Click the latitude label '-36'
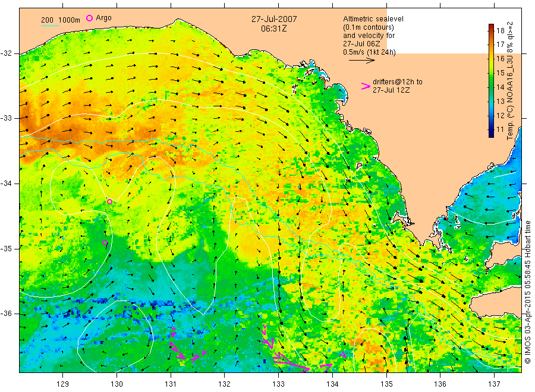 click(6, 314)
